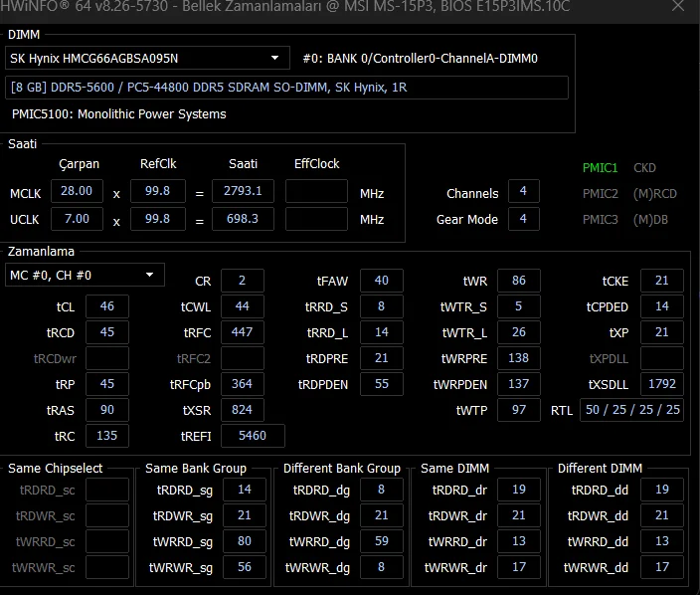The width and height of the screenshot is (700, 595).
Task: Select the PMIC3 label
Action: (x=600, y=219)
